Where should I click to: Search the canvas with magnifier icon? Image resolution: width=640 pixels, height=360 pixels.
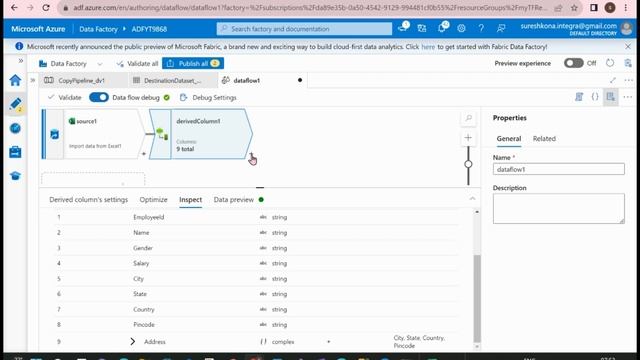coord(468,118)
